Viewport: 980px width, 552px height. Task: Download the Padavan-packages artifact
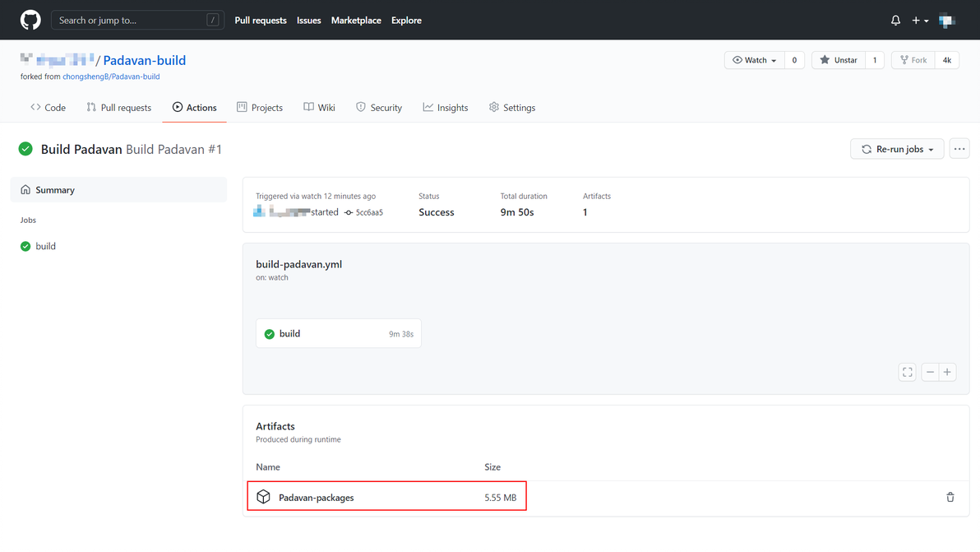[x=316, y=498]
